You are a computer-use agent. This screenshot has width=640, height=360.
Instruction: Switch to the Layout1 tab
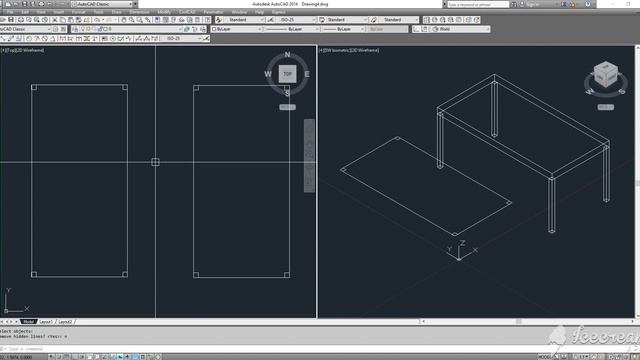click(x=46, y=322)
